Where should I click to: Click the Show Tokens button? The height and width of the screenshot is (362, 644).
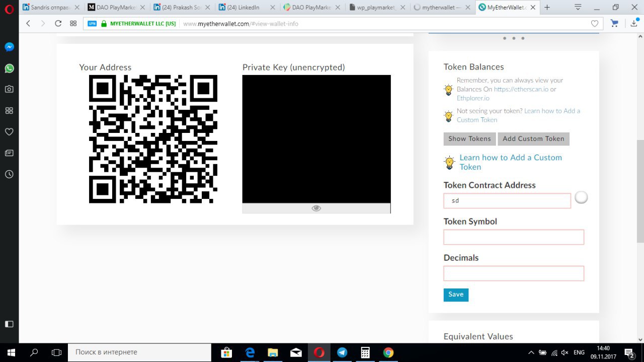(469, 139)
